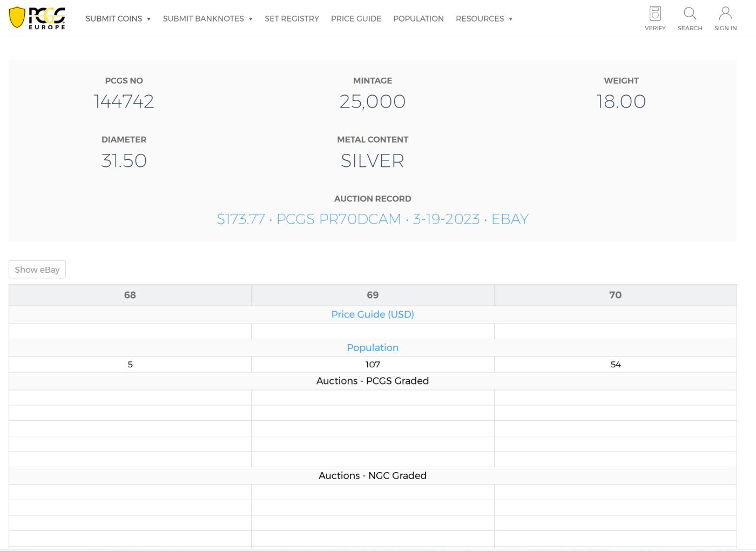Follow the Population link in the table
Image resolution: width=756 pixels, height=552 pixels.
(x=372, y=348)
